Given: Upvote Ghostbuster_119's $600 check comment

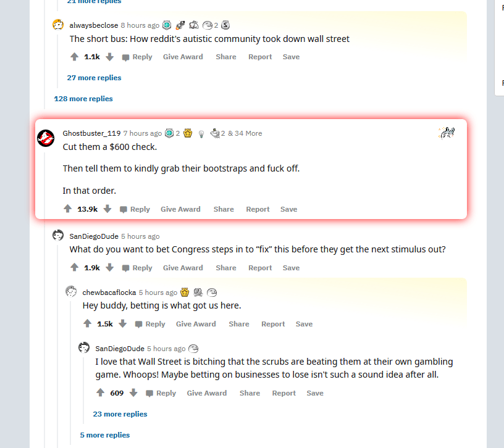Looking at the screenshot, I should click(68, 209).
